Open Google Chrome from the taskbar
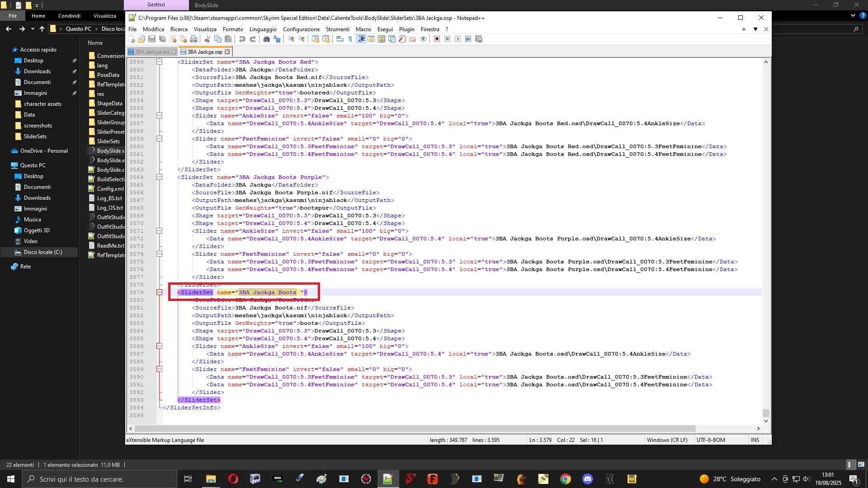Image resolution: width=868 pixels, height=488 pixels. coord(565,479)
